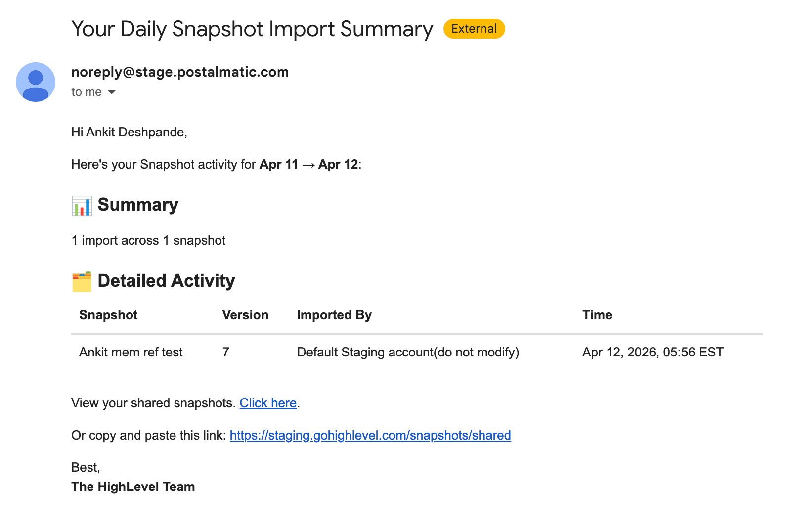Click the 'Apr 11' date text
The image size is (788, 532).
coord(279,165)
